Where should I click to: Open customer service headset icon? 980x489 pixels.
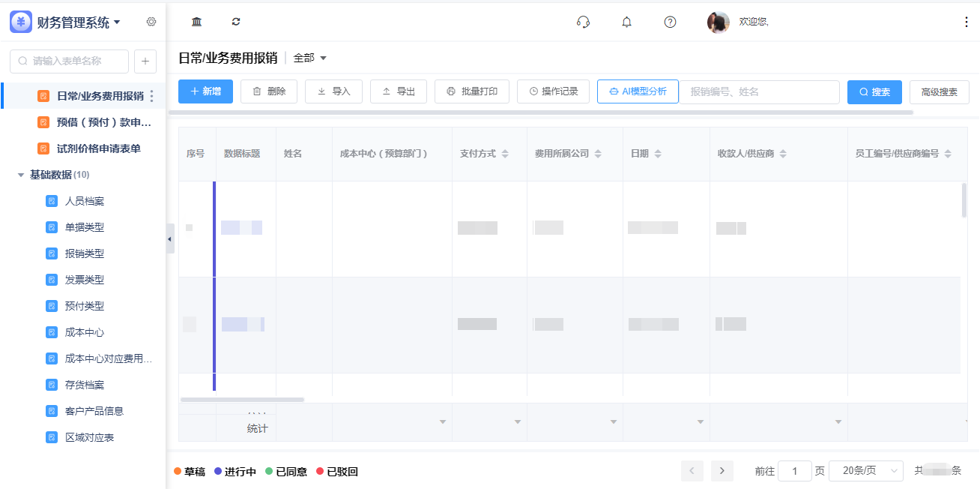(583, 22)
